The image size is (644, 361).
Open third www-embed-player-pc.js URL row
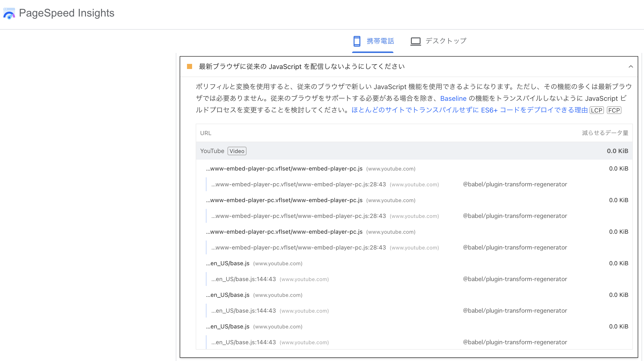coord(284,232)
